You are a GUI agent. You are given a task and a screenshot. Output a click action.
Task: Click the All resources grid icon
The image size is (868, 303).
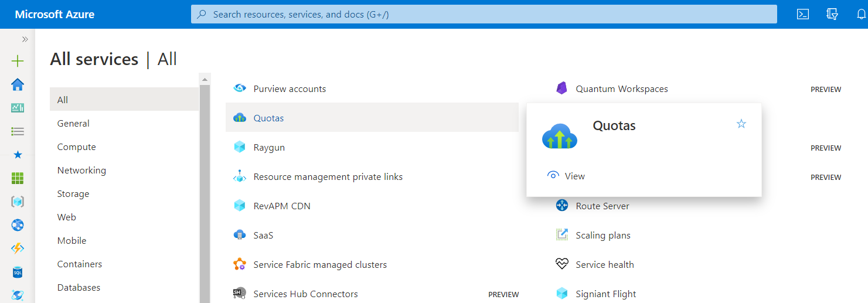pyautogui.click(x=18, y=178)
